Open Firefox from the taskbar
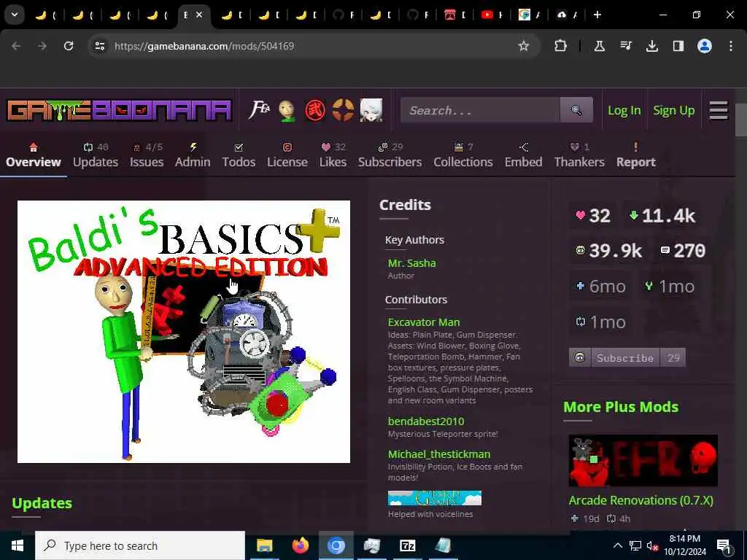 point(300,545)
